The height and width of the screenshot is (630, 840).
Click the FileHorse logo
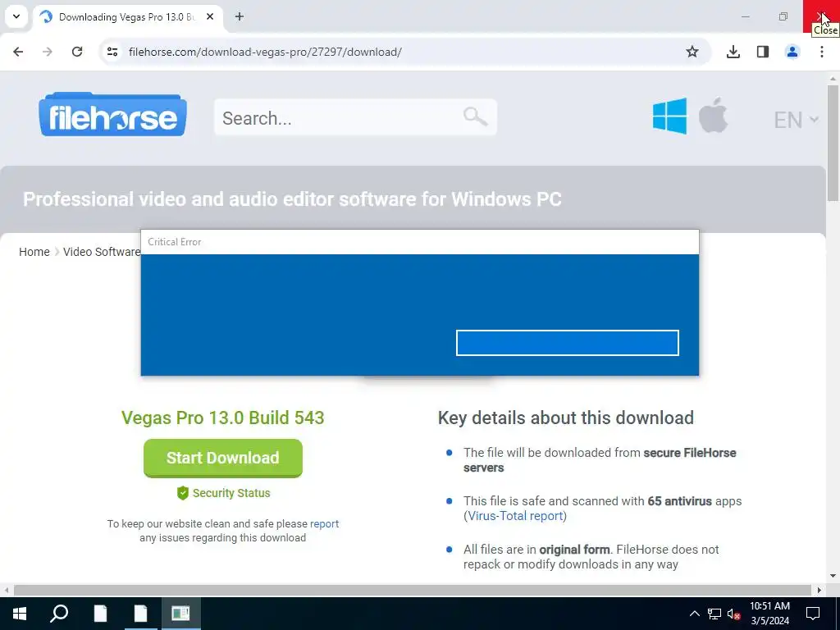click(112, 115)
